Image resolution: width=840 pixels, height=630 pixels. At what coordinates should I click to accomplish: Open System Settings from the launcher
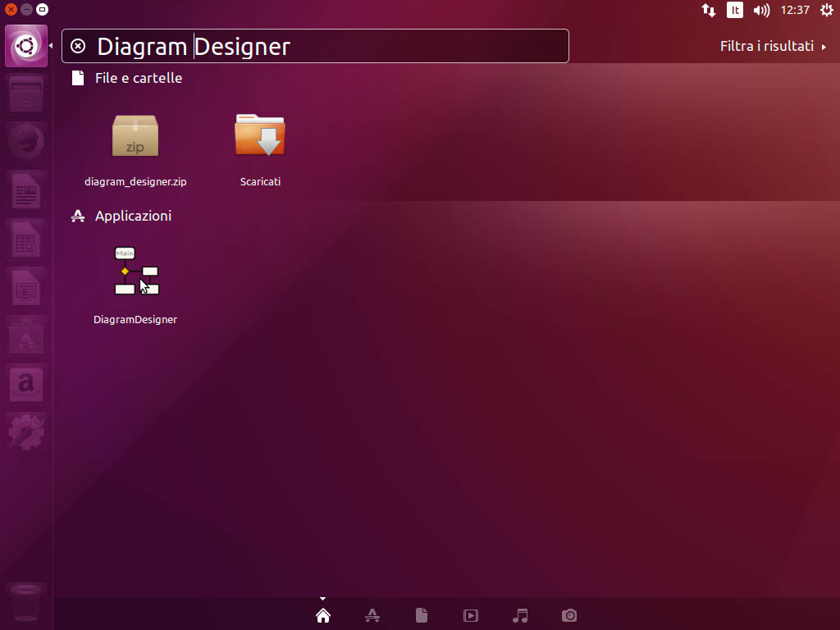[x=26, y=432]
